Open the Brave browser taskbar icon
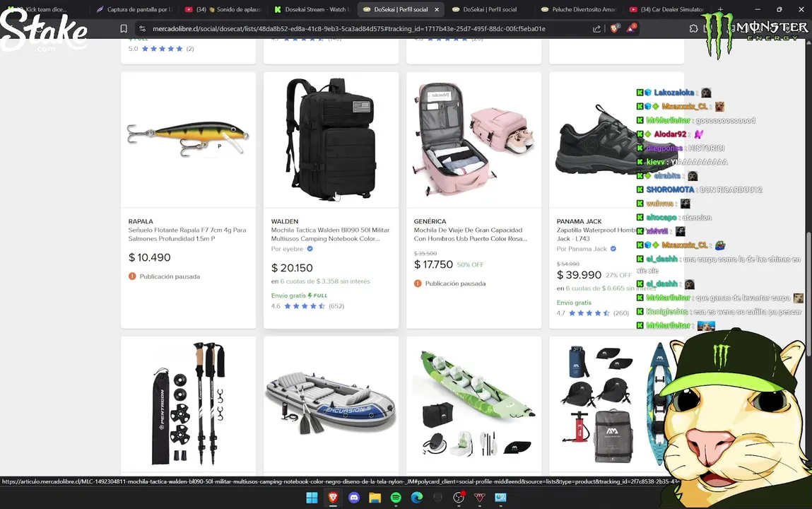The width and height of the screenshot is (812, 509). 333,498
